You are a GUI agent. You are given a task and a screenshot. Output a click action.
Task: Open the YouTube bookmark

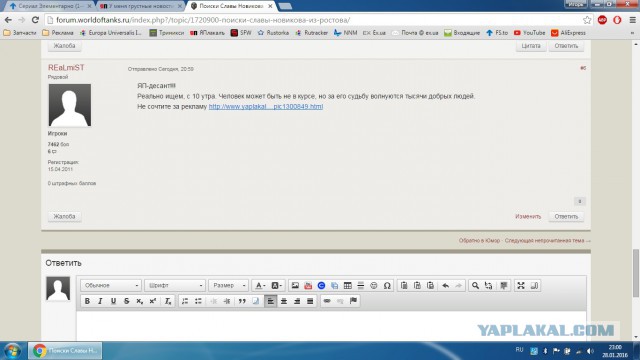(529, 33)
